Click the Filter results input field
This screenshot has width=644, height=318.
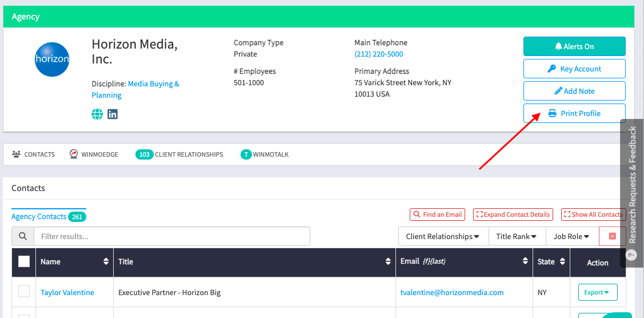[171, 236]
